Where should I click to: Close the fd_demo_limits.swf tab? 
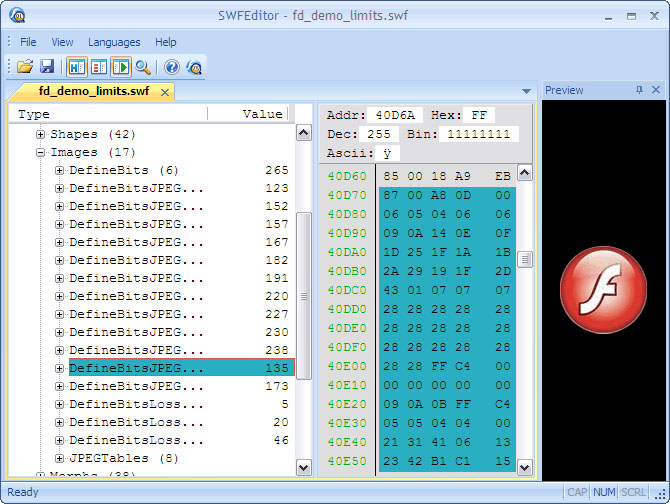pos(163,92)
